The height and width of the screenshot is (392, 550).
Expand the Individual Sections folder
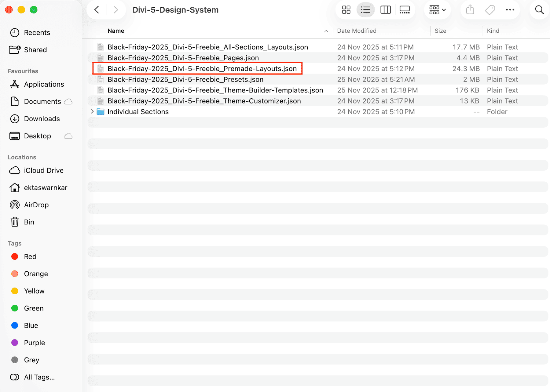click(x=92, y=111)
